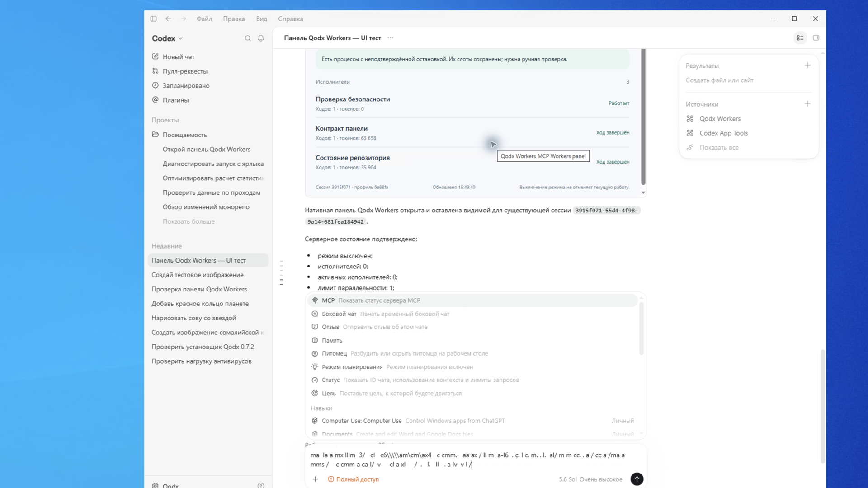
Task: Click the Codex App Tools source icon
Action: click(x=690, y=133)
